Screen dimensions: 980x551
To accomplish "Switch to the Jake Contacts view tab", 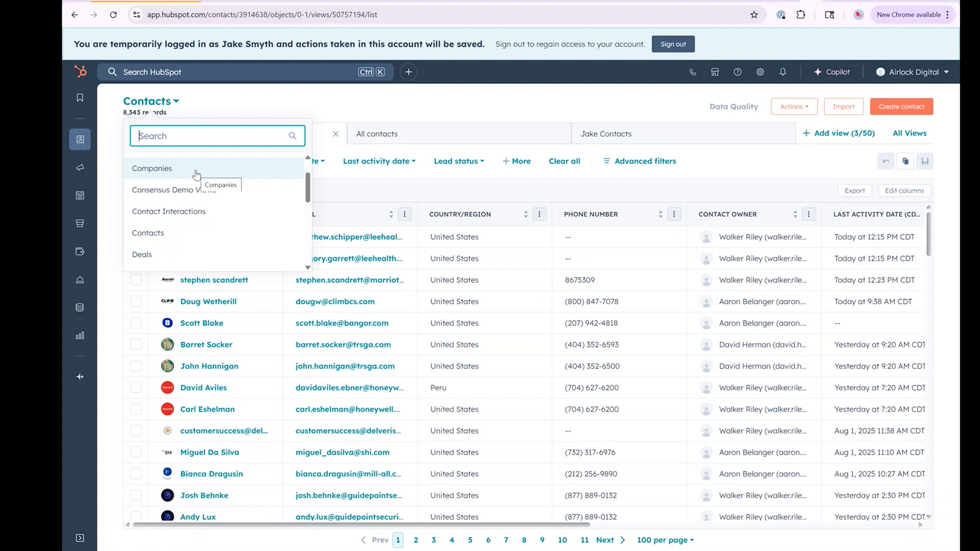I will (x=605, y=133).
